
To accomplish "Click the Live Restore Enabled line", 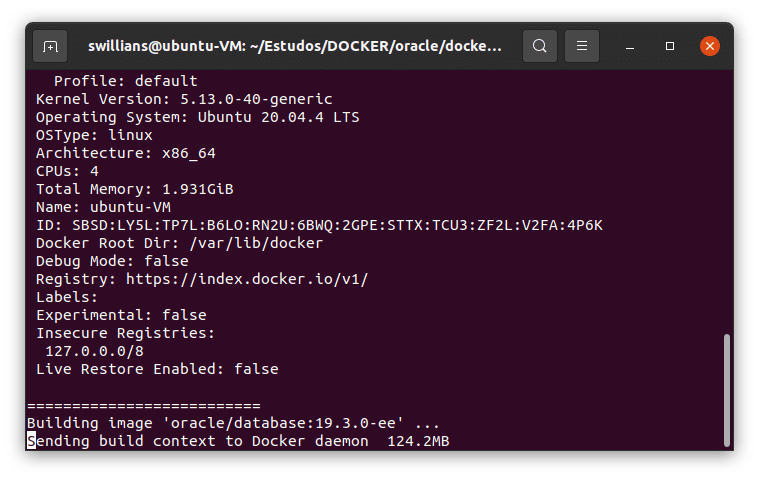I will [x=156, y=369].
